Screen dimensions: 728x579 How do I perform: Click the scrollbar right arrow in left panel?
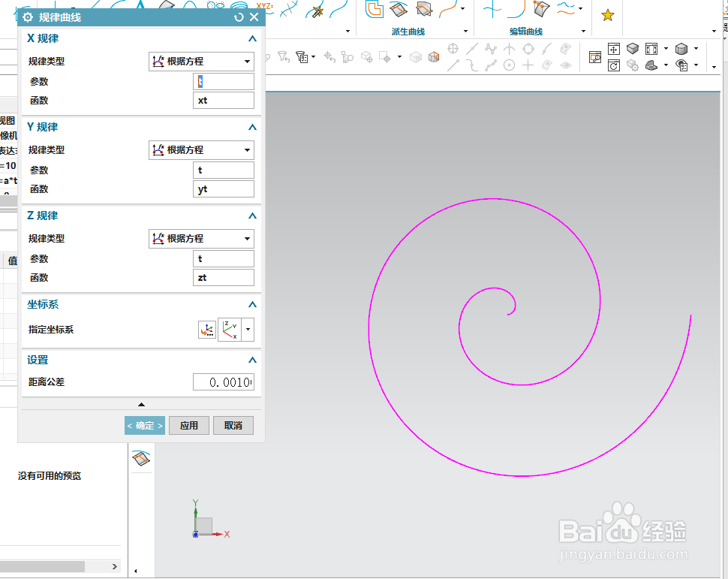point(115,566)
